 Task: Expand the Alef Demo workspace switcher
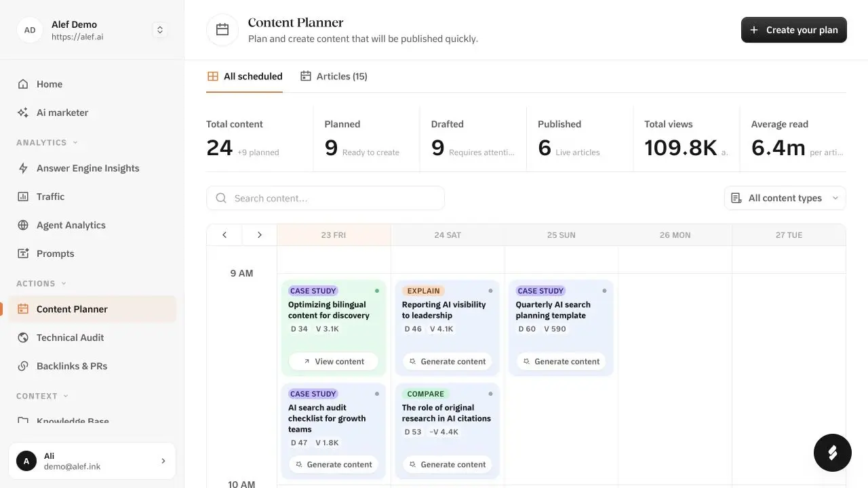coord(160,30)
